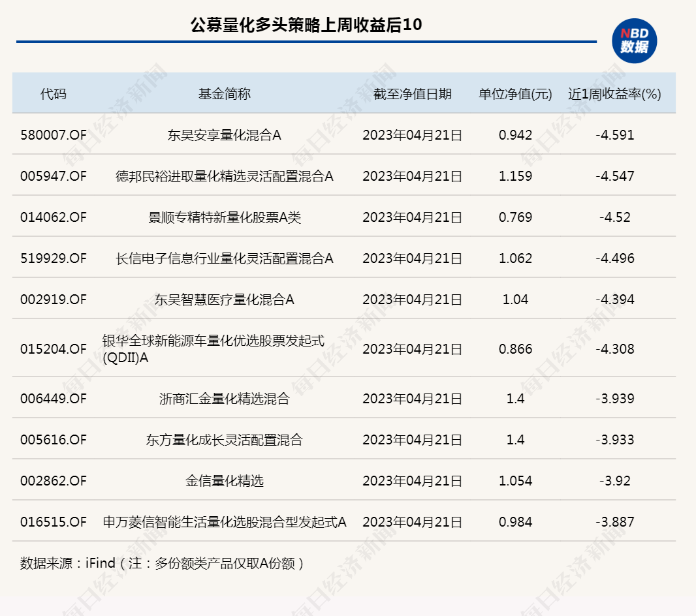Pick net value 1.4 in the 006449.OF row
696x616 pixels.
515,399
